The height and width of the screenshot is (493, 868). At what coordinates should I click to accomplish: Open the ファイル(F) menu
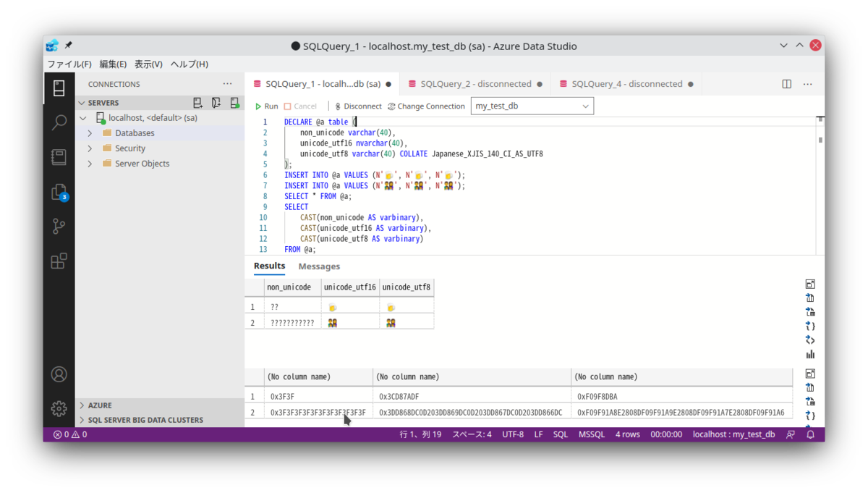(x=69, y=64)
